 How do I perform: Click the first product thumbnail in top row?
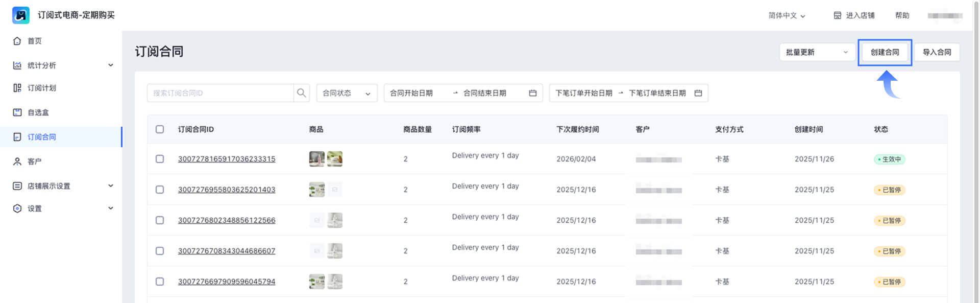317,159
